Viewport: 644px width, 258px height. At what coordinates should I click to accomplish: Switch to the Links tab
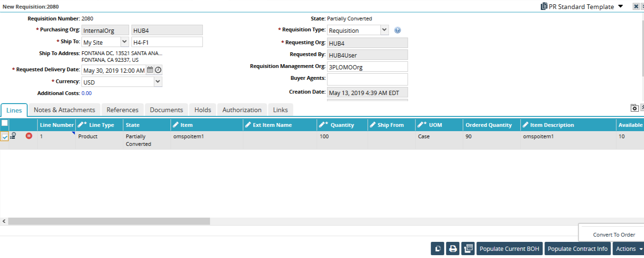click(x=280, y=110)
